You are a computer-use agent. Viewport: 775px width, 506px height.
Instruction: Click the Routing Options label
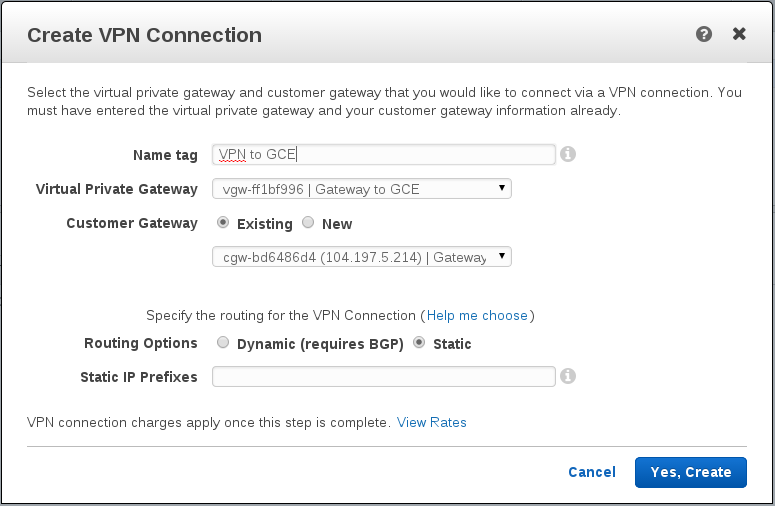pos(141,343)
